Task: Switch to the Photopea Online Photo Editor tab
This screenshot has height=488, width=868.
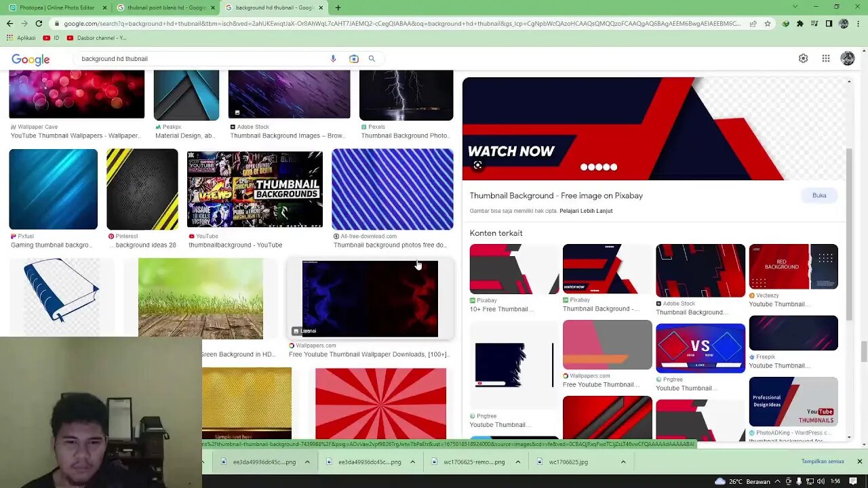Action: pos(57,7)
